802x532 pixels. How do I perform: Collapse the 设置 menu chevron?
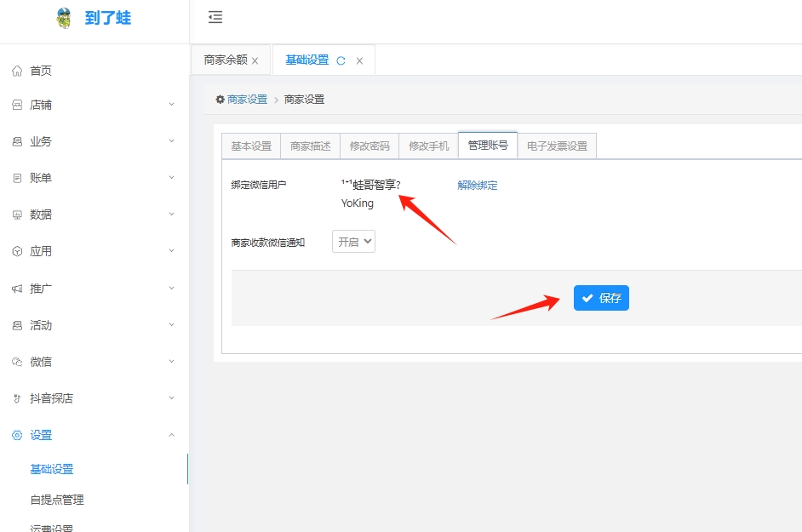172,435
